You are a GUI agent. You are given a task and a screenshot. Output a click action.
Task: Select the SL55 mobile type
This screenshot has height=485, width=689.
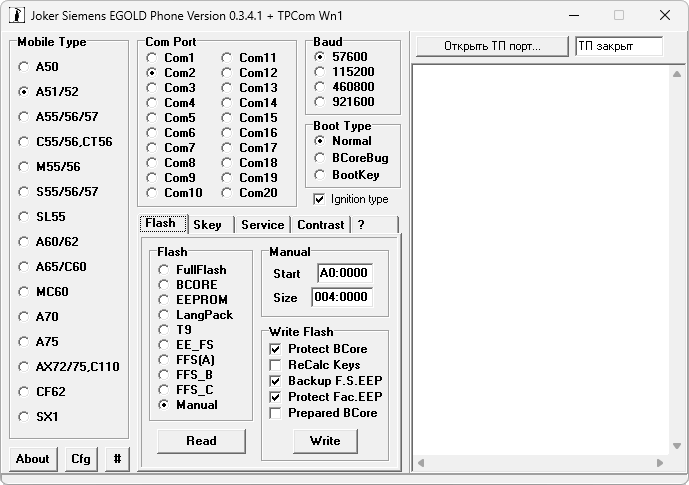click(42, 217)
